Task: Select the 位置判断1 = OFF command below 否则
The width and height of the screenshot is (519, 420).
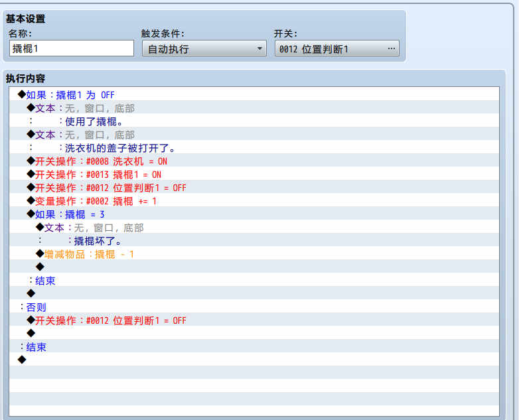Action: pos(254,320)
